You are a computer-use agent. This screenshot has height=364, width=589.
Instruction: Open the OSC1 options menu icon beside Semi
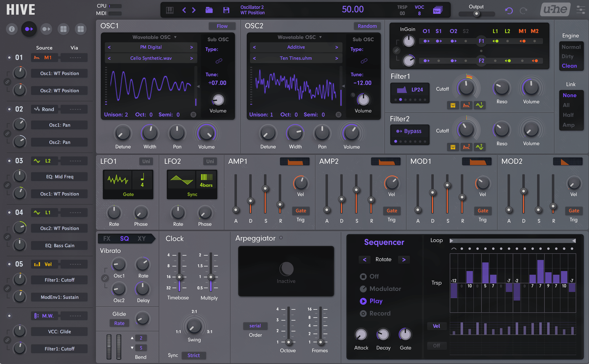tap(193, 114)
